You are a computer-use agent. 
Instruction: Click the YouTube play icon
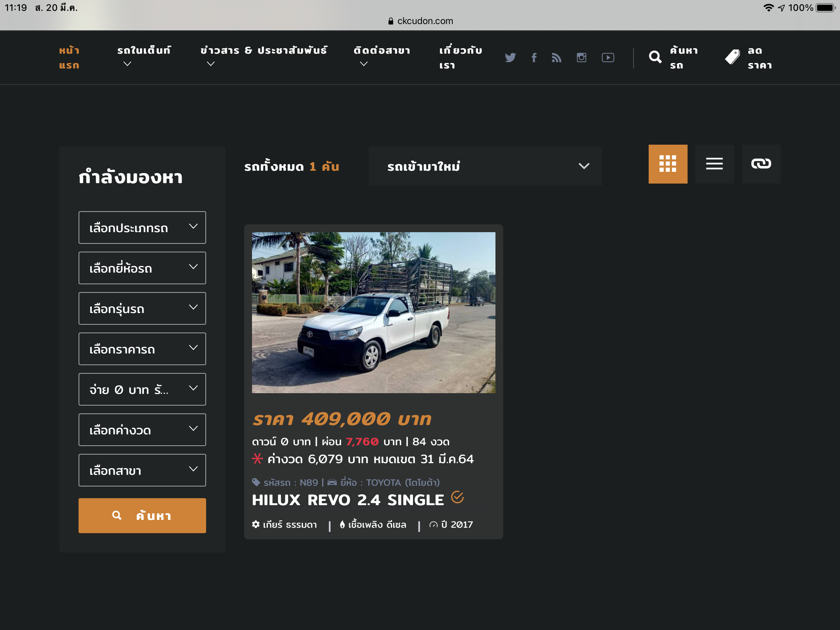[608, 58]
